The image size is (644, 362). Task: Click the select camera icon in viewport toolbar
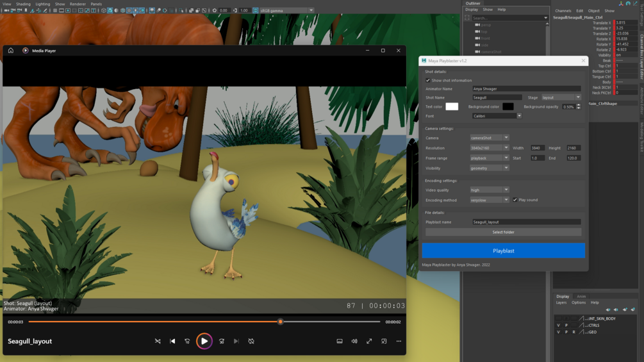6,10
